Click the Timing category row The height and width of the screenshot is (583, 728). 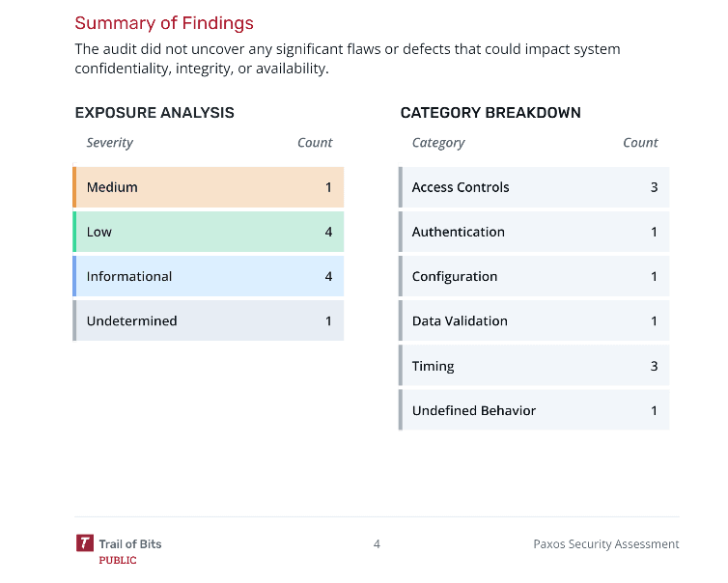pos(534,366)
